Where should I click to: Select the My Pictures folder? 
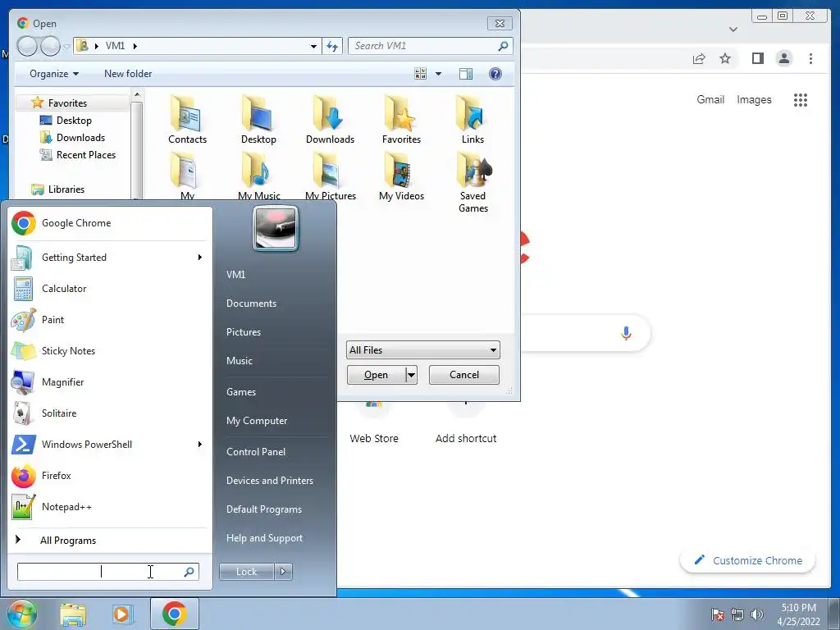[x=330, y=177]
